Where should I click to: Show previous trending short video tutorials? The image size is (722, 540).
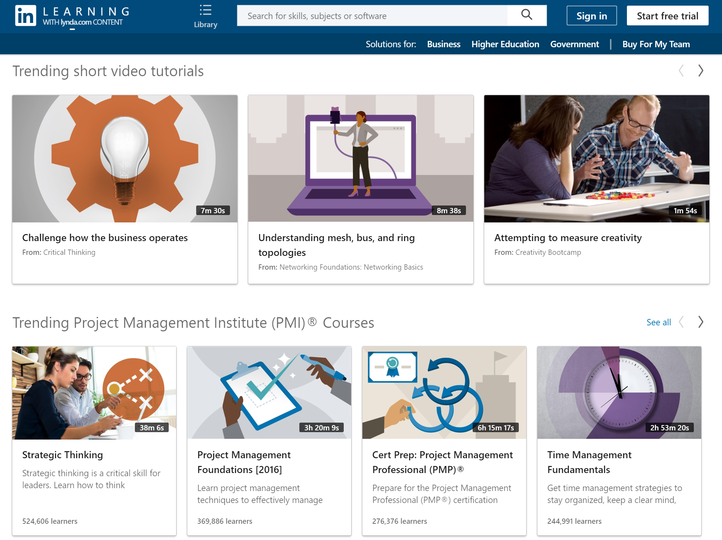(x=681, y=71)
